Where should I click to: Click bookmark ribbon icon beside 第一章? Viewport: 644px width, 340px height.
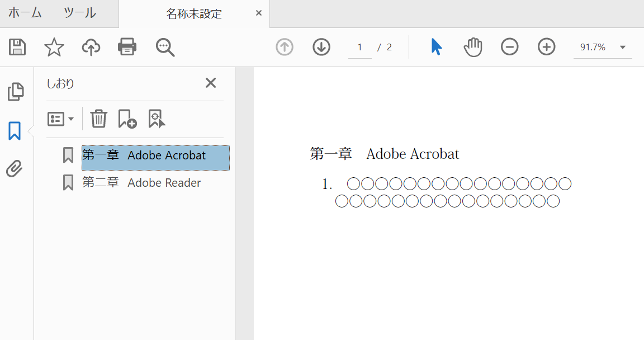click(68, 155)
